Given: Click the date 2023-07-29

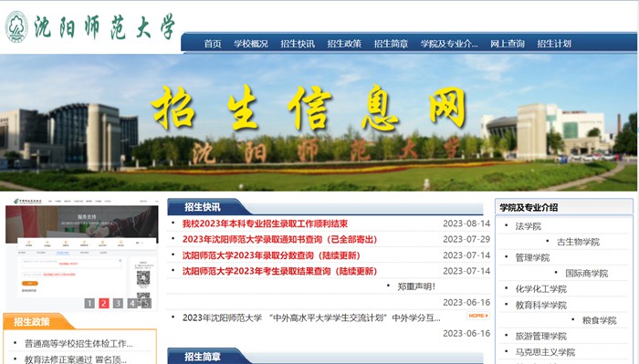Looking at the screenshot, I should click(466, 239).
